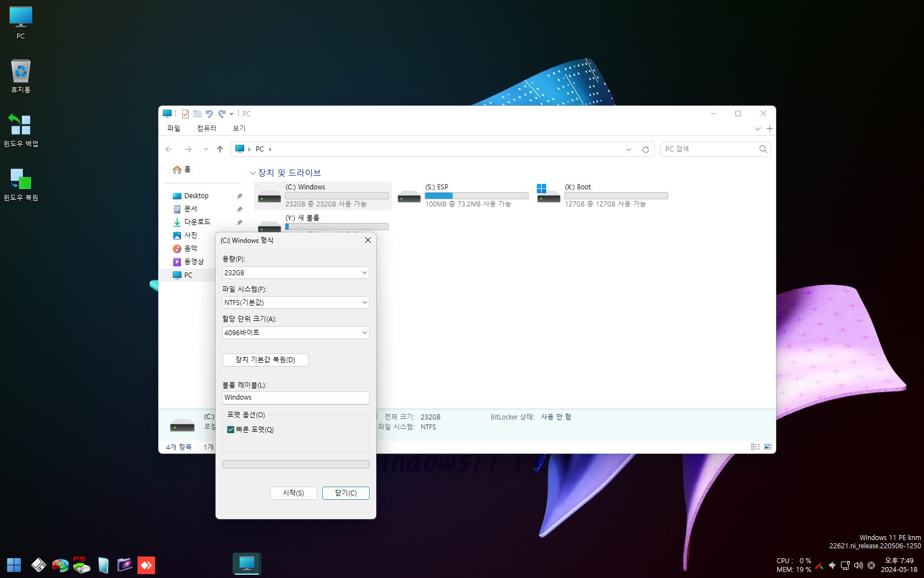Expand the address bar history dropdown
The width and height of the screenshot is (924, 578).
[x=629, y=149]
